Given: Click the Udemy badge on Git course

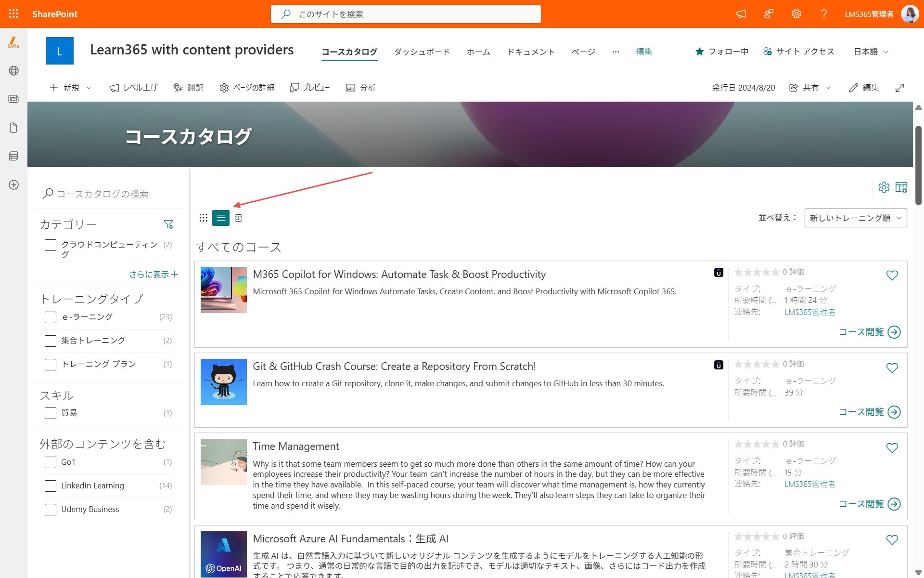Looking at the screenshot, I should tap(719, 365).
